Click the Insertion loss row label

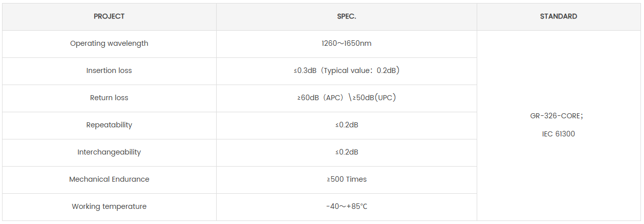pos(109,70)
